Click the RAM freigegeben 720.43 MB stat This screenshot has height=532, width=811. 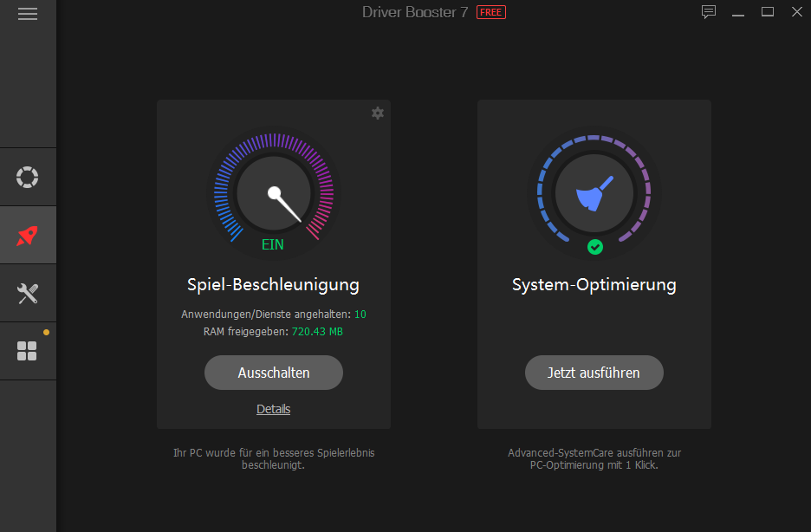point(274,331)
